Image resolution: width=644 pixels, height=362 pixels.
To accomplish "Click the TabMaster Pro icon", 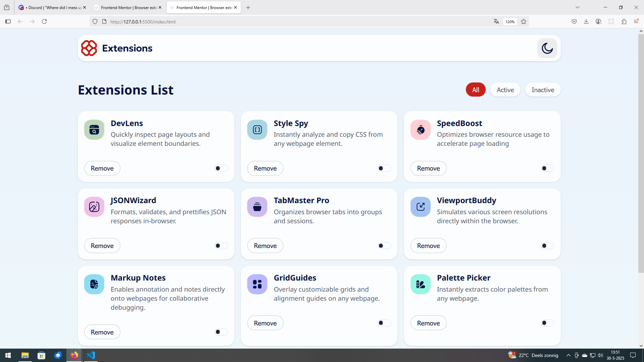I will point(257,207).
